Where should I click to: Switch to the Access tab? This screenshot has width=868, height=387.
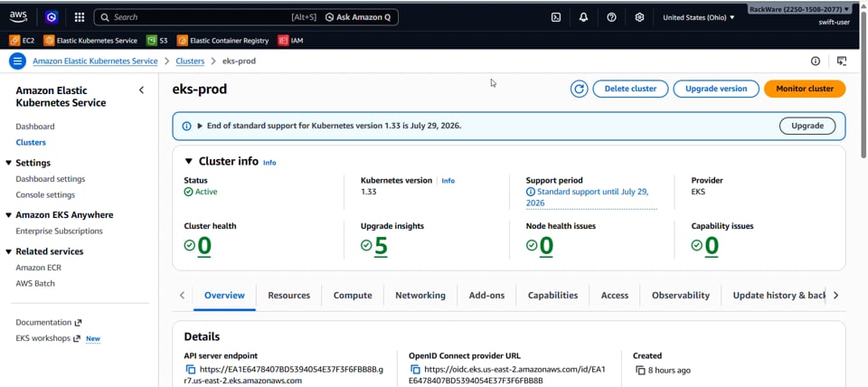pyautogui.click(x=615, y=295)
